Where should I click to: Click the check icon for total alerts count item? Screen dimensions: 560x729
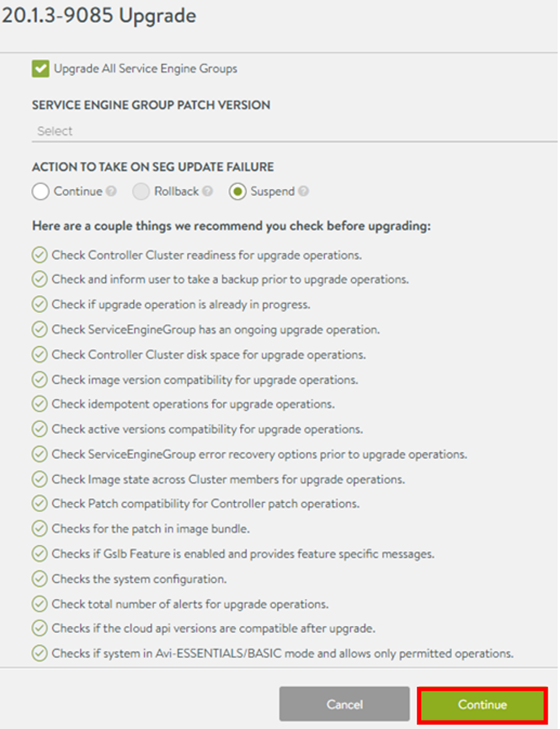coord(39,603)
